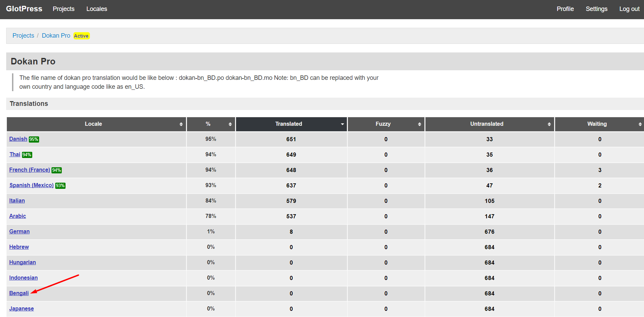Image resolution: width=644 pixels, height=317 pixels.
Task: Sort table by Locale column arrows
Action: coord(181,124)
